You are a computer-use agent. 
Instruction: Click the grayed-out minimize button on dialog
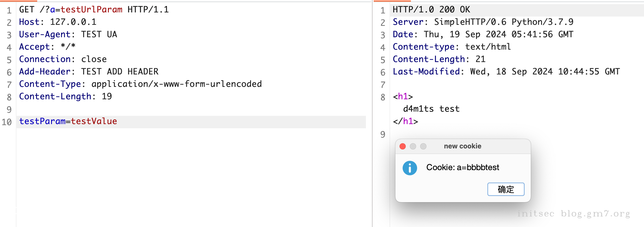click(413, 146)
